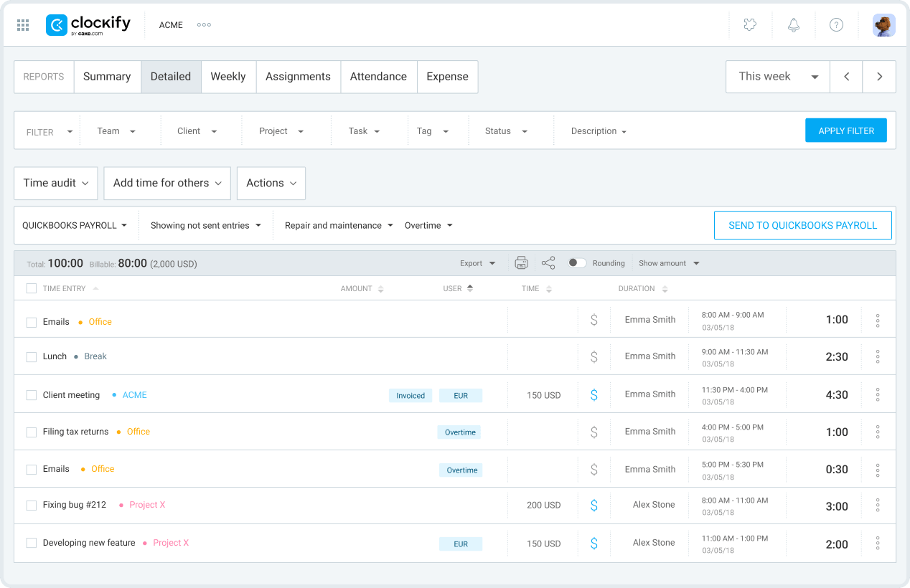
Task: Select all entries with header checkbox
Action: [32, 288]
